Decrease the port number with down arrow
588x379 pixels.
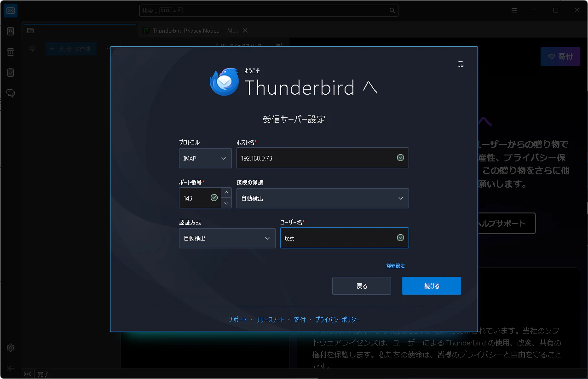coord(226,203)
